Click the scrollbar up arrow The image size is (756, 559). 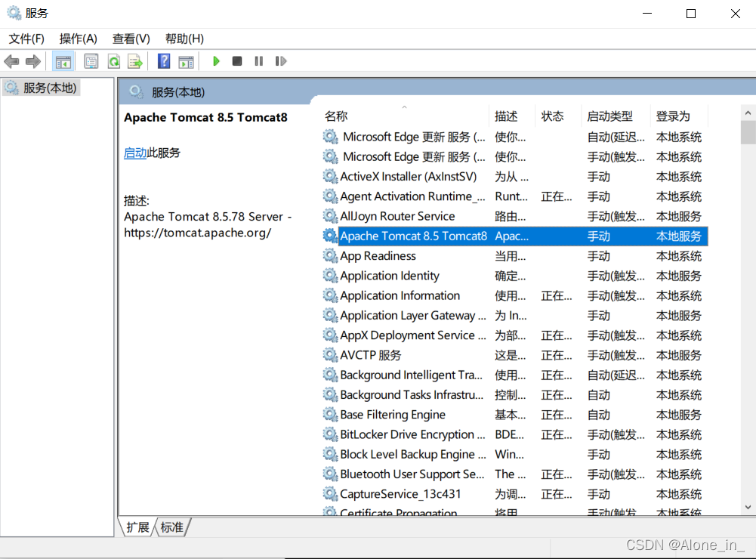coord(748,113)
